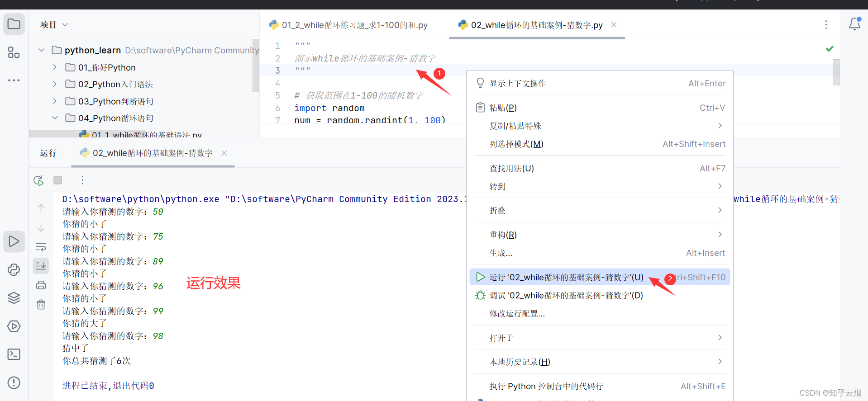Choose 执行 Python 控制台中的代码行
Screen dimensions: 868x401
click(x=600, y=386)
